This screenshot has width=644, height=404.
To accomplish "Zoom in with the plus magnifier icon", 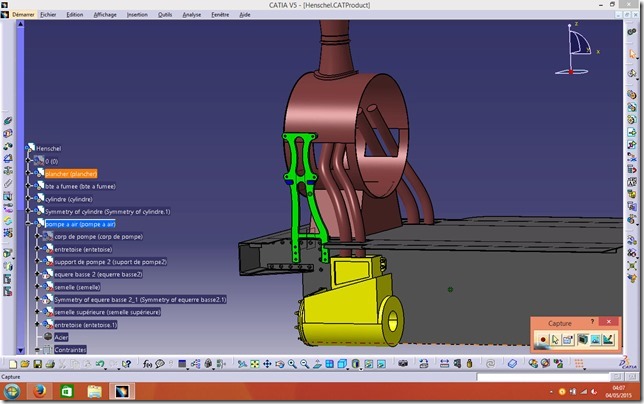I will pos(292,364).
